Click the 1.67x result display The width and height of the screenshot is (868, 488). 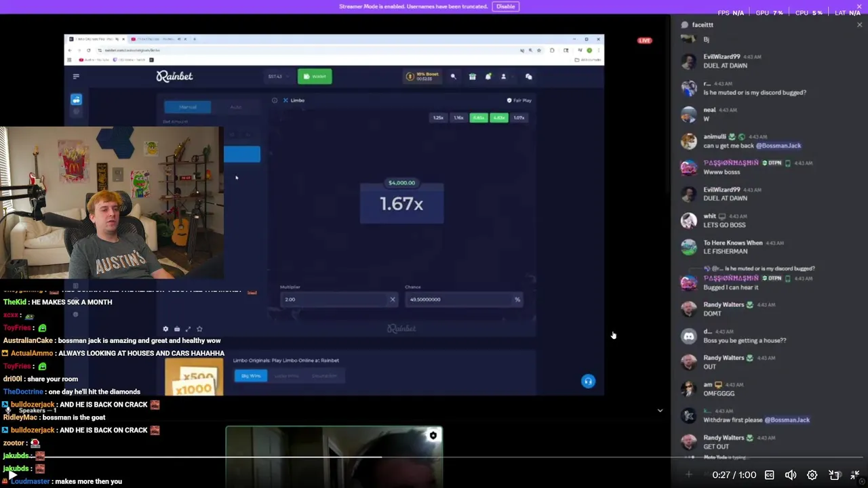point(401,203)
